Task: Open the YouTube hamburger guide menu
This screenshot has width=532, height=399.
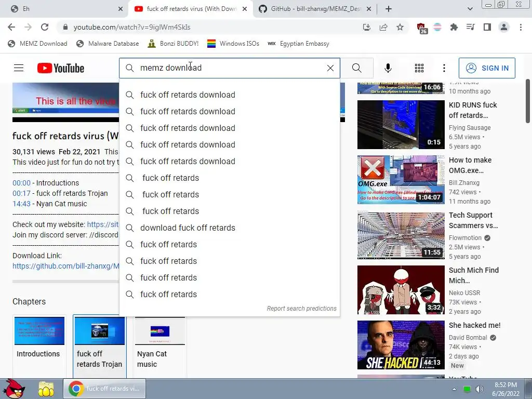Action: point(19,68)
